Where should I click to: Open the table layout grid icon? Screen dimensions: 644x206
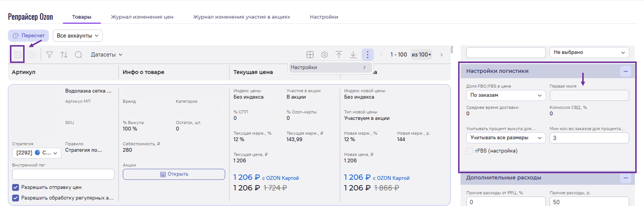click(x=310, y=54)
